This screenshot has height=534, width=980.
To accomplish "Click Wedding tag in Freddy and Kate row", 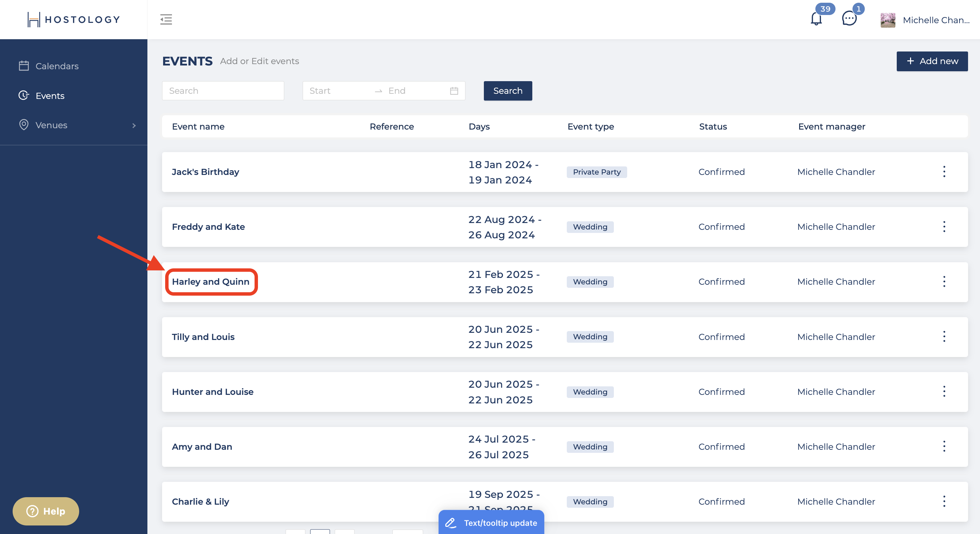I will tap(590, 226).
